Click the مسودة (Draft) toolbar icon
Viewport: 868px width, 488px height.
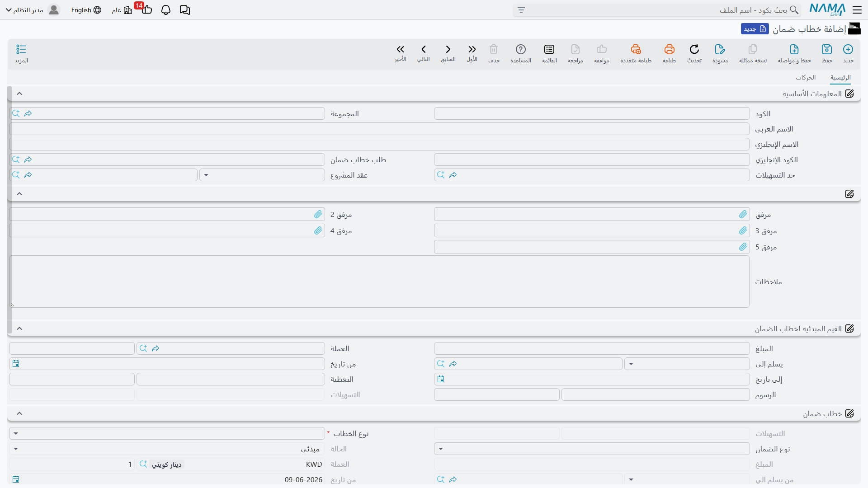pos(720,49)
